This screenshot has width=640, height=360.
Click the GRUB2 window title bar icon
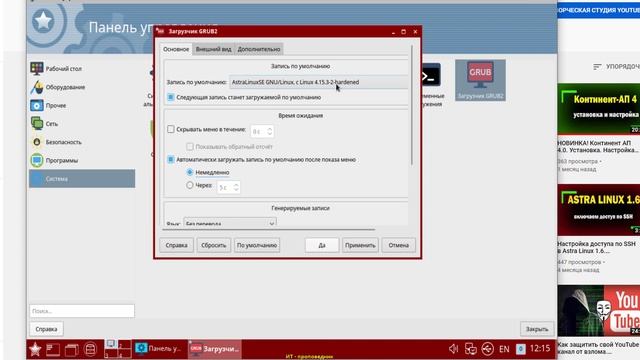tap(160, 31)
